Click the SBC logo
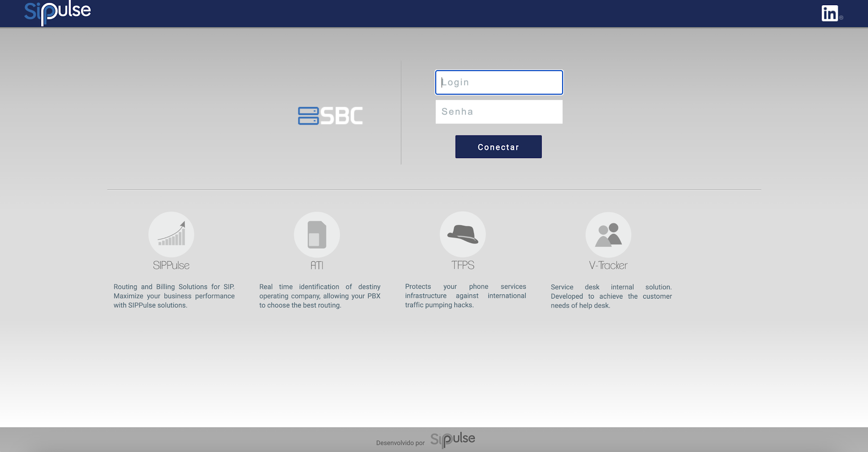 click(331, 115)
